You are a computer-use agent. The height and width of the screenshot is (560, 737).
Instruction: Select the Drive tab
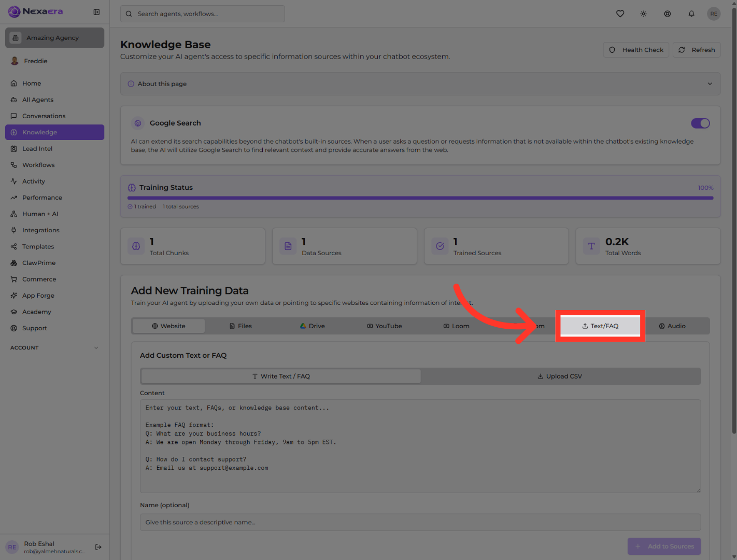click(313, 326)
